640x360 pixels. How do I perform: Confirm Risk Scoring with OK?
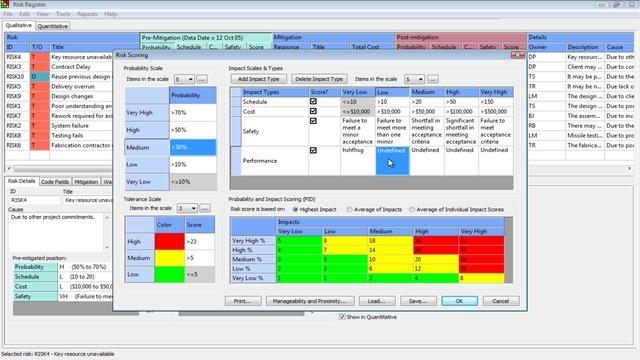(459, 301)
